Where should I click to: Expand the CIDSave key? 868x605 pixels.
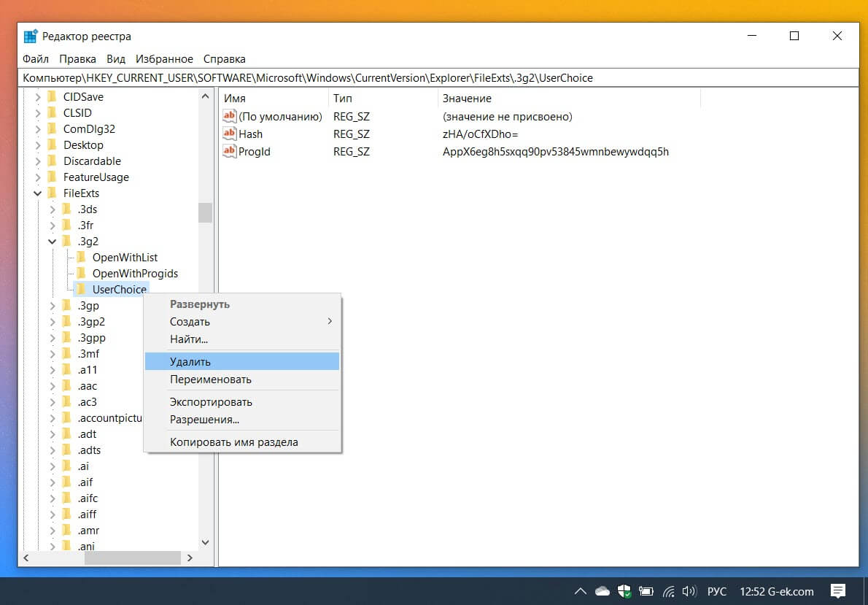(38, 96)
